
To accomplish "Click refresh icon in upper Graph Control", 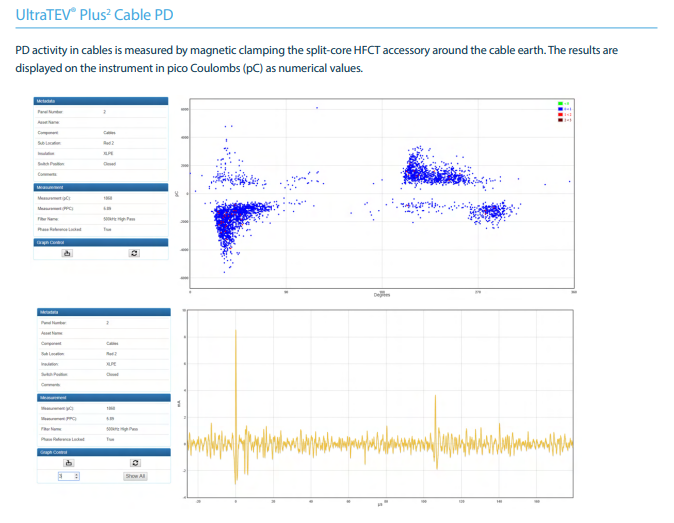I will (x=134, y=253).
